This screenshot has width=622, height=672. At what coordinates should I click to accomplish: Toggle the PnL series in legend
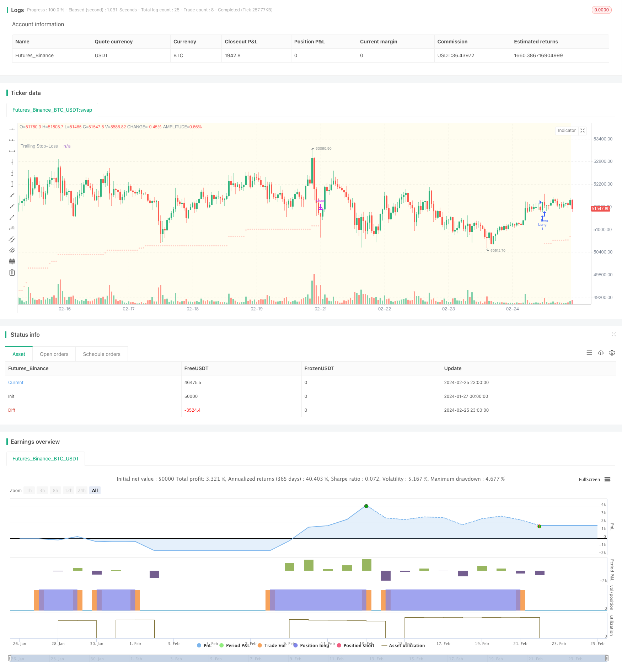(204, 645)
